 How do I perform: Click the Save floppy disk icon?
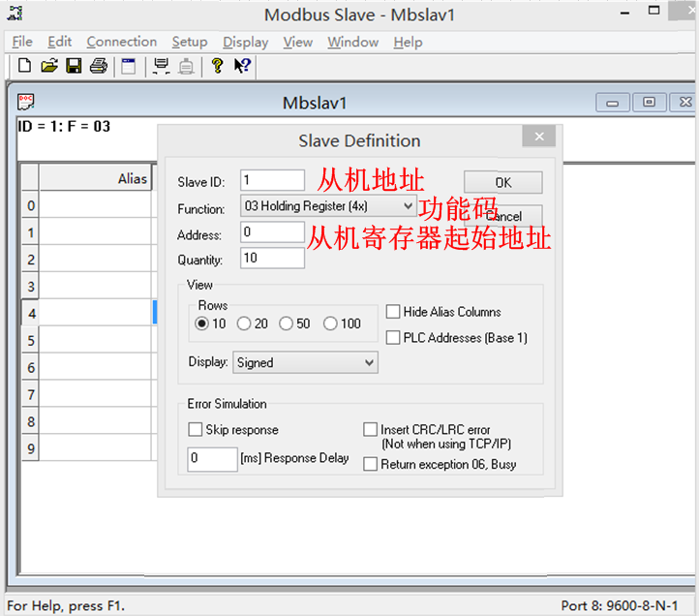[74, 66]
